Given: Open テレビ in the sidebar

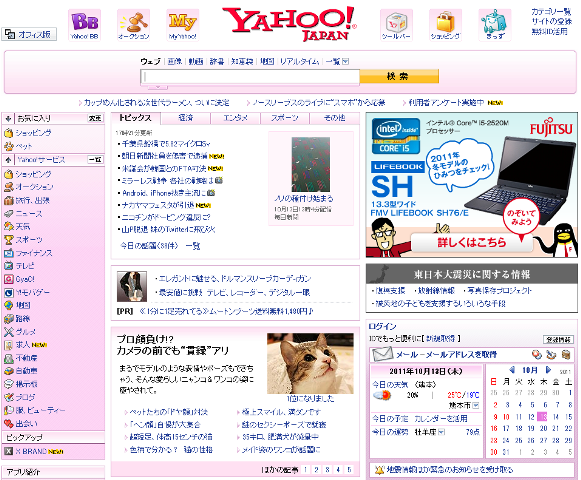Looking at the screenshot, I should pyautogui.click(x=25, y=266).
